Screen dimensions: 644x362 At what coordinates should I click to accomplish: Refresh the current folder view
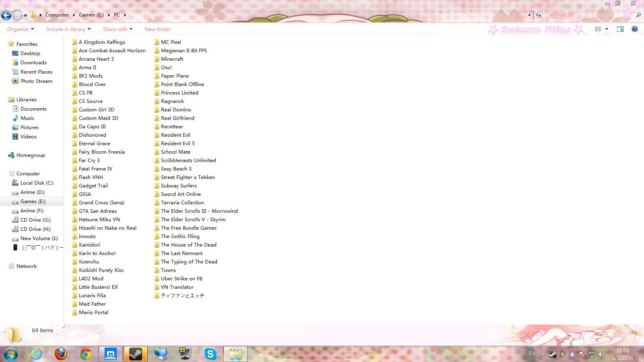[539, 15]
